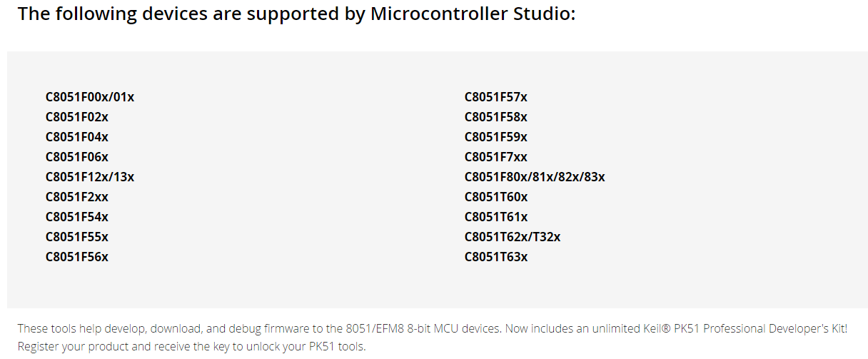
Task: Select C8051F04x in the list
Action: (x=77, y=137)
